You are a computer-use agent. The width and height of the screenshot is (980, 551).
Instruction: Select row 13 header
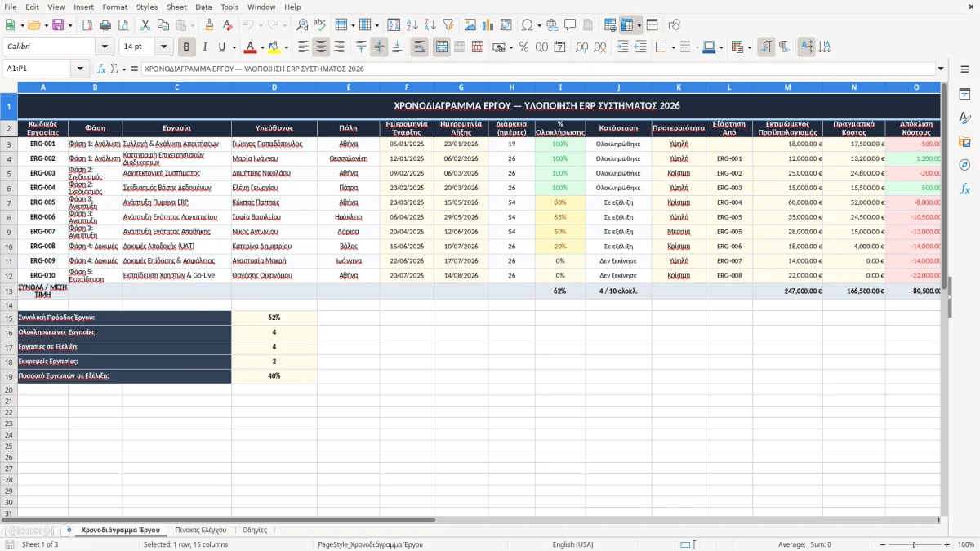(x=9, y=291)
